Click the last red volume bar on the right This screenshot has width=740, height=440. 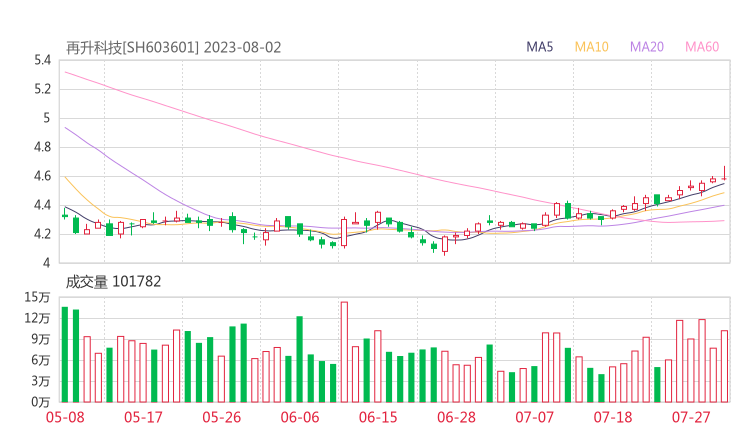click(724, 366)
